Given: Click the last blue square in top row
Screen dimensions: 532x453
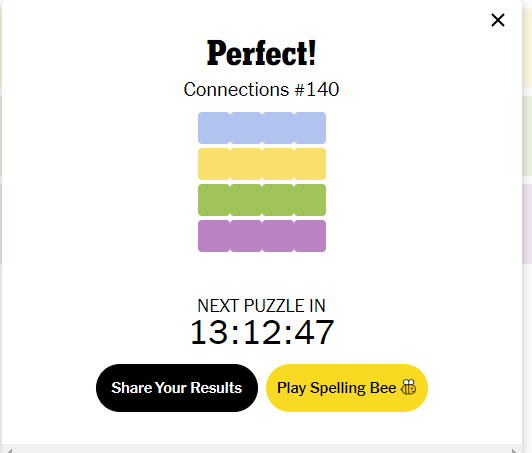Looking at the screenshot, I should [310, 128].
